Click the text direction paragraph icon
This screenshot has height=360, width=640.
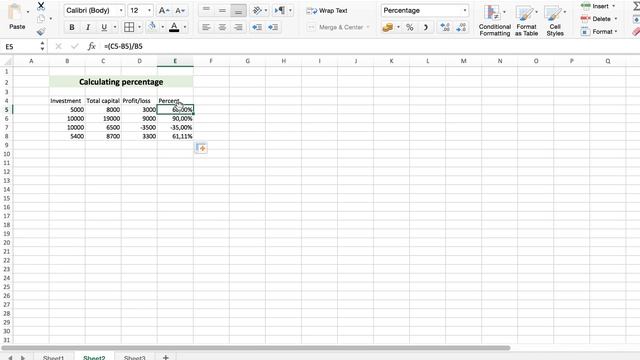[x=280, y=10]
